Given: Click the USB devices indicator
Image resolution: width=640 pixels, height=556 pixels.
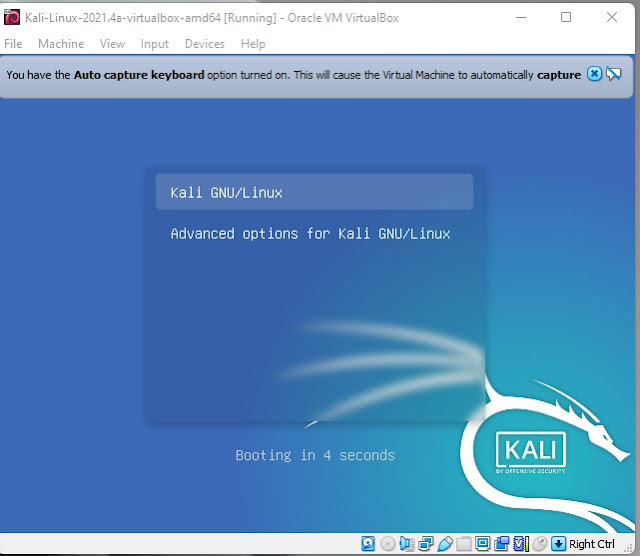Looking at the screenshot, I should click(x=444, y=544).
